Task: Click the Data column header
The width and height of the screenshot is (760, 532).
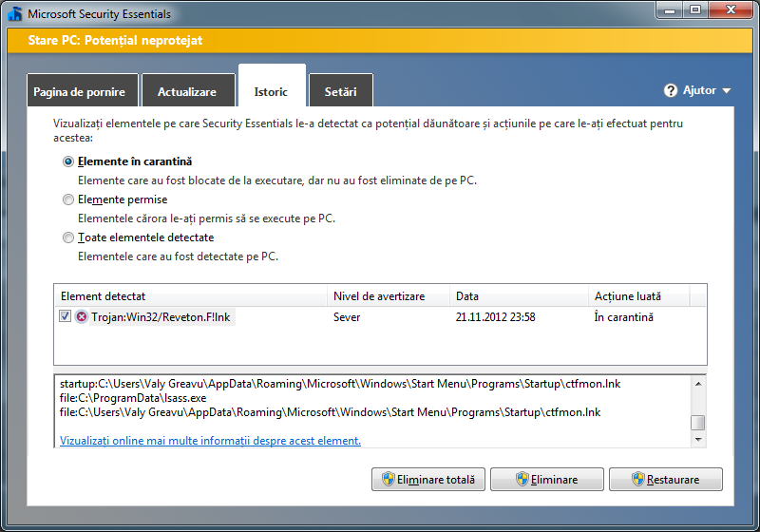Action: (518, 296)
